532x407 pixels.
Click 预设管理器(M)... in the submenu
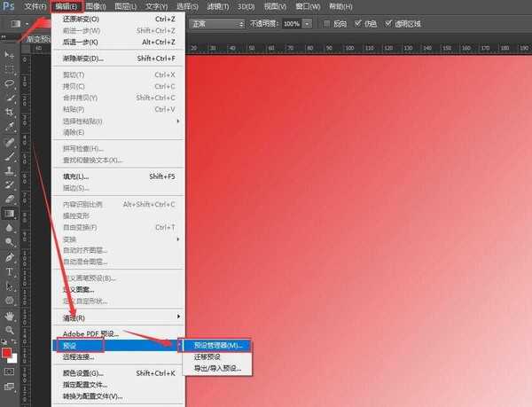click(x=216, y=345)
